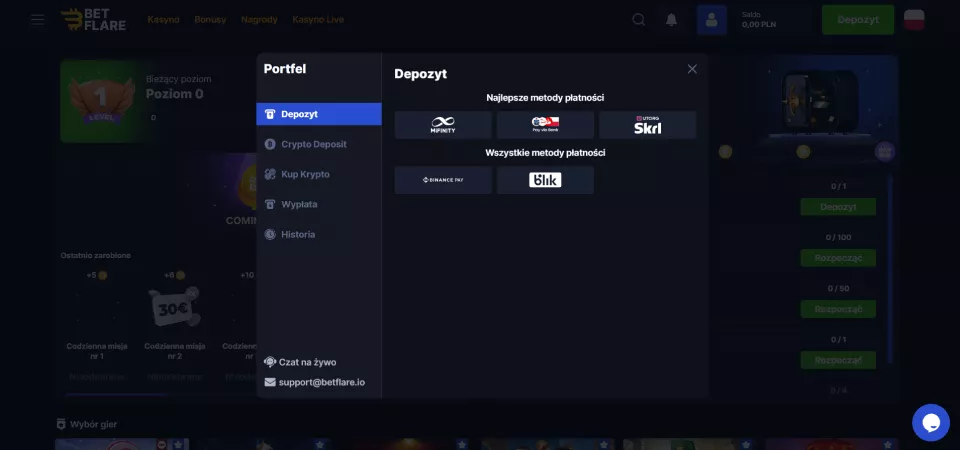
Task: Close the Portfel deposit dialog
Action: tap(692, 69)
